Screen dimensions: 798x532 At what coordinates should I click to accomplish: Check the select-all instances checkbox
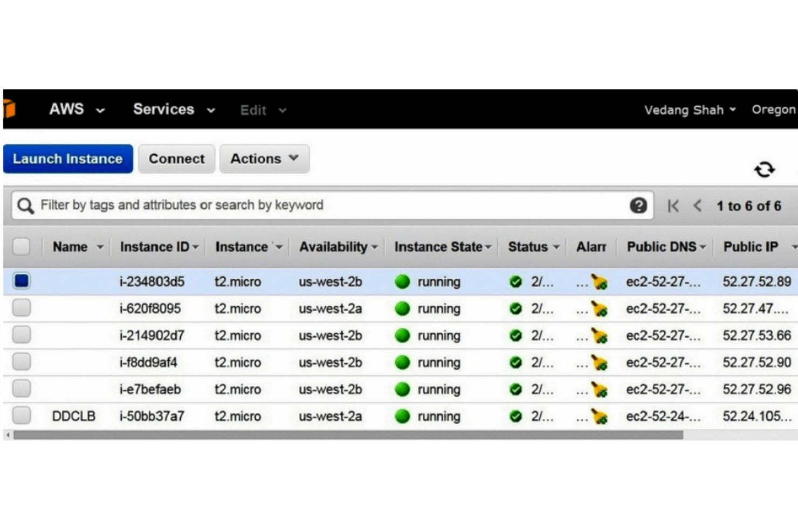[x=22, y=246]
